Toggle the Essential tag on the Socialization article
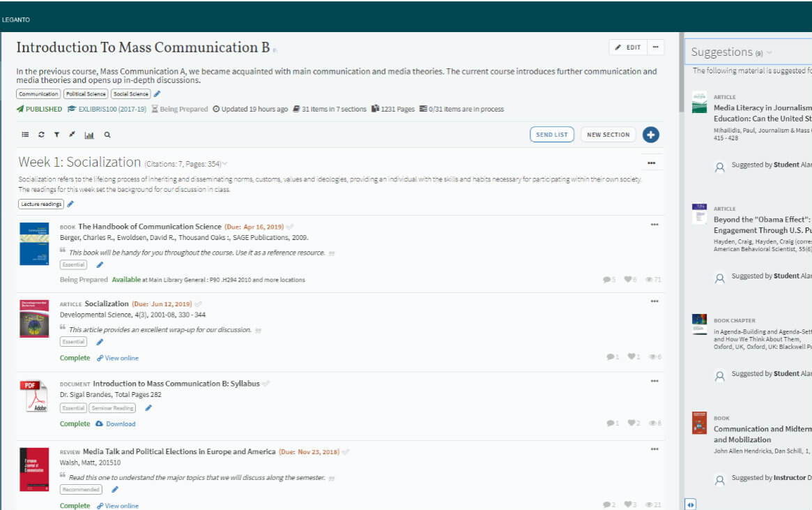 72,341
